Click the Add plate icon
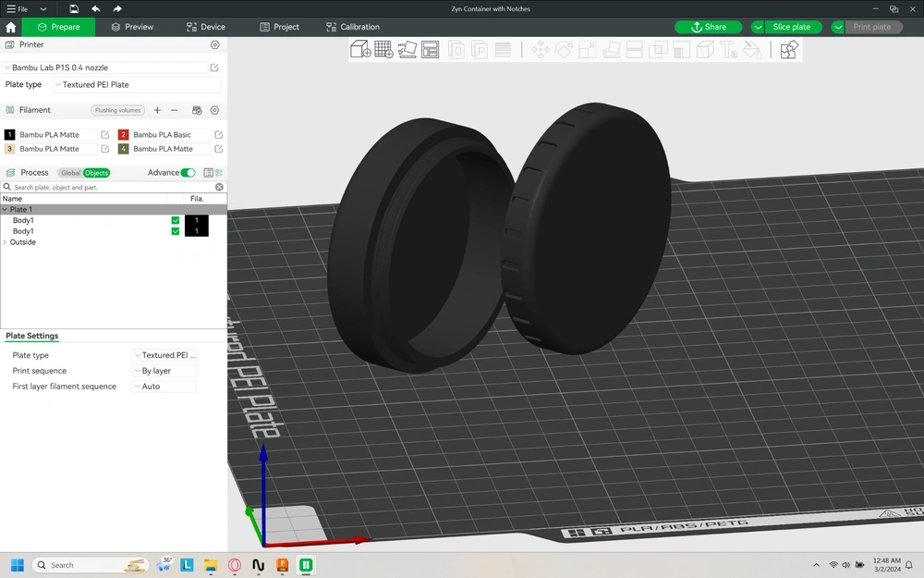This screenshot has width=924, height=578. (383, 50)
